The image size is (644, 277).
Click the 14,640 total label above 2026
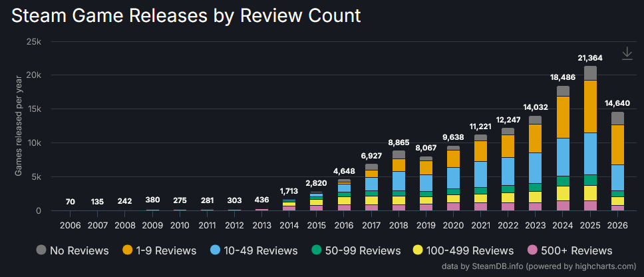(617, 104)
